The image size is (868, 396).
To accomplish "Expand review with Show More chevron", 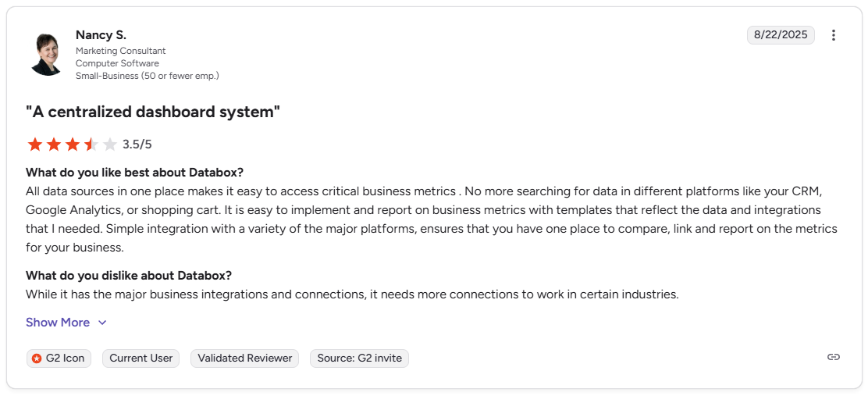I will [101, 323].
